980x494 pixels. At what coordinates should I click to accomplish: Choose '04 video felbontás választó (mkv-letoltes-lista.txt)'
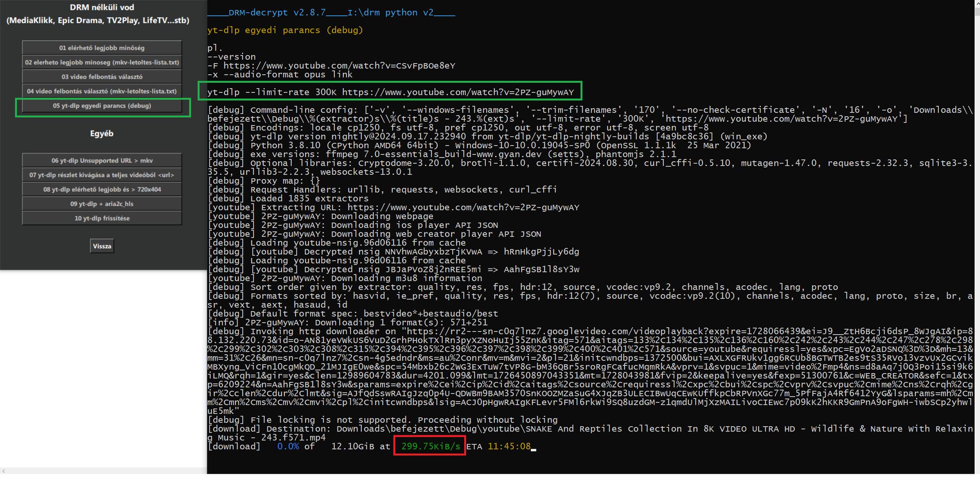102,91
